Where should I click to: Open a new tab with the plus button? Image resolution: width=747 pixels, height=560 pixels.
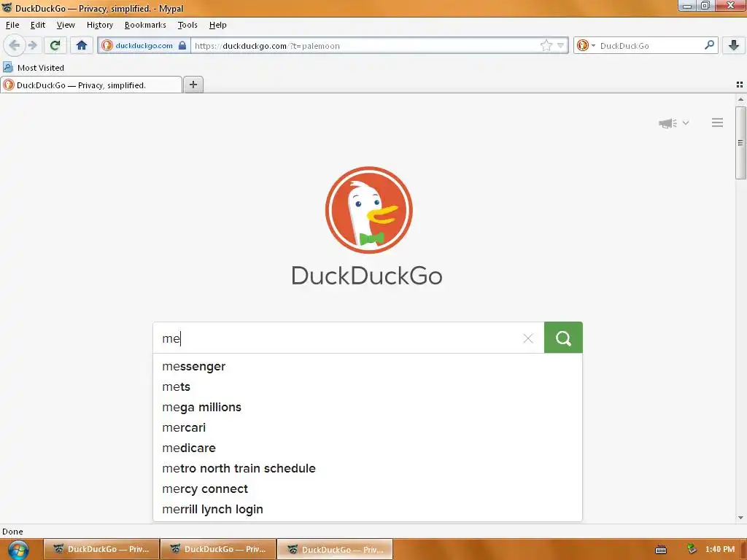pos(193,85)
